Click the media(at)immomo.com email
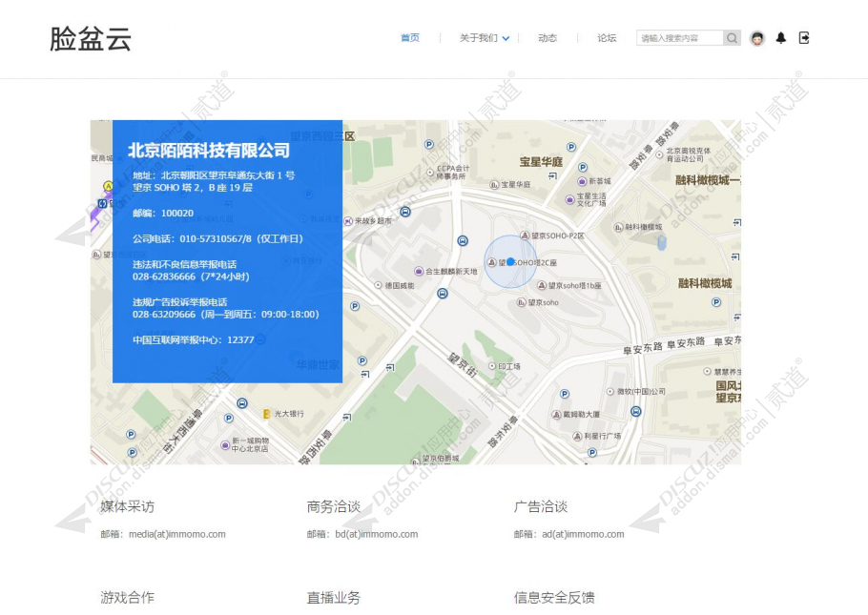This screenshot has width=868, height=615. 177,534
